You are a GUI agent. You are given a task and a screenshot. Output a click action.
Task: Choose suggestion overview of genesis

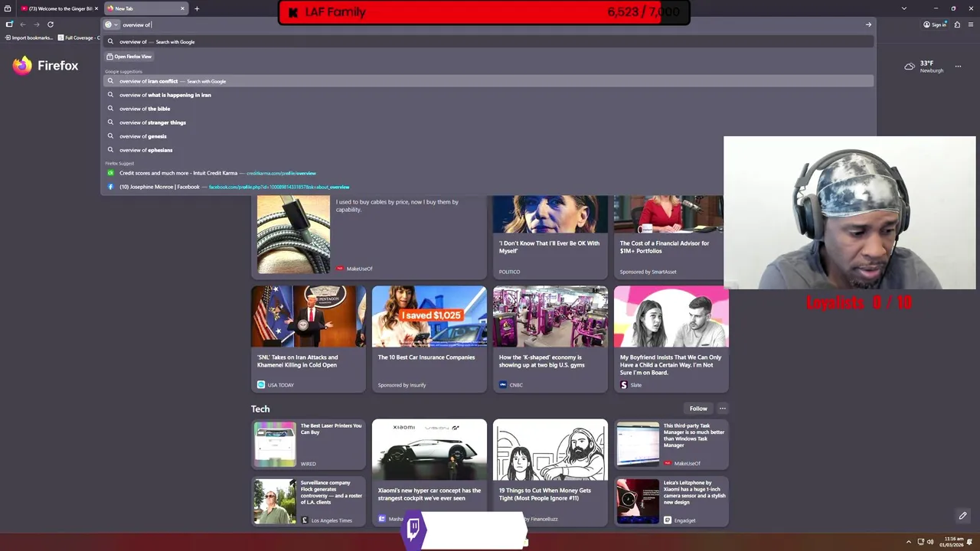(x=488, y=136)
